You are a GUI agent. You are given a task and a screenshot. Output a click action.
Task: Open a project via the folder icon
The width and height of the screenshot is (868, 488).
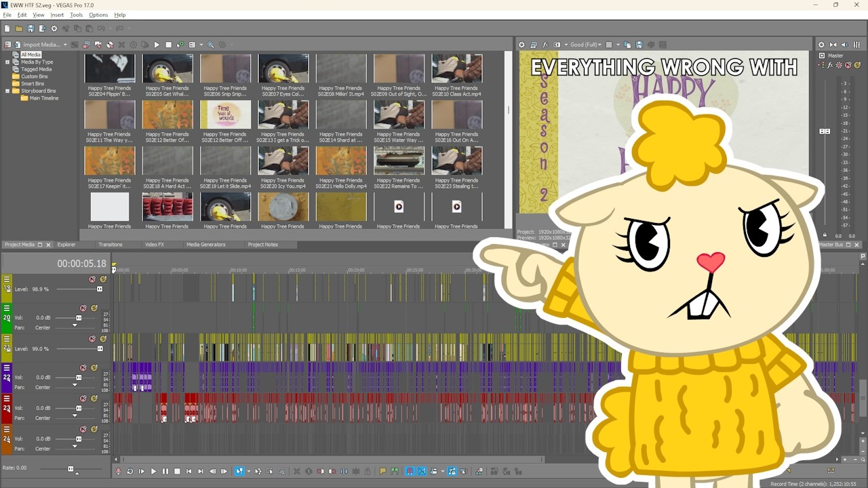tap(19, 28)
